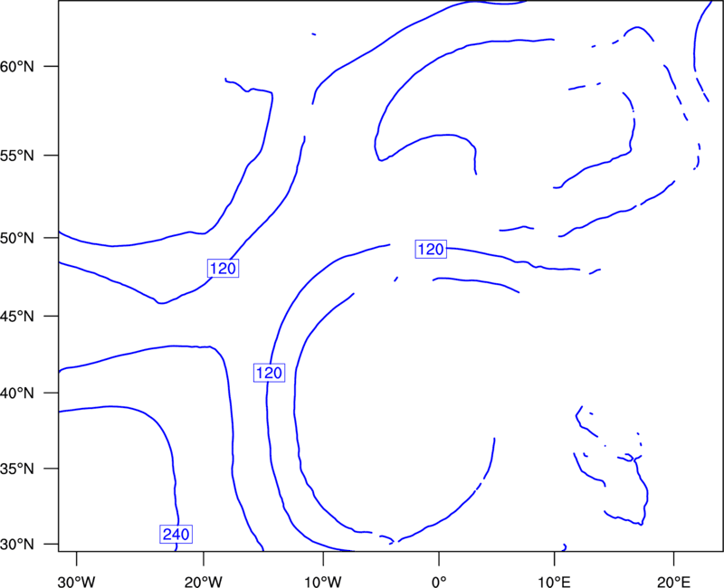Viewport: 724px width, 588px height.
Task: Click the 40°N latitude axis label
Action: click(17, 394)
